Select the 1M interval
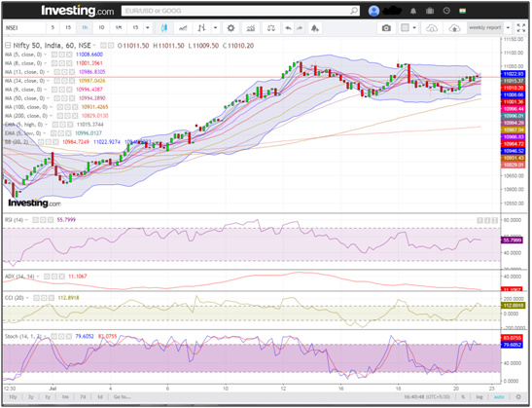This screenshot has width=532, height=408. click(119, 28)
